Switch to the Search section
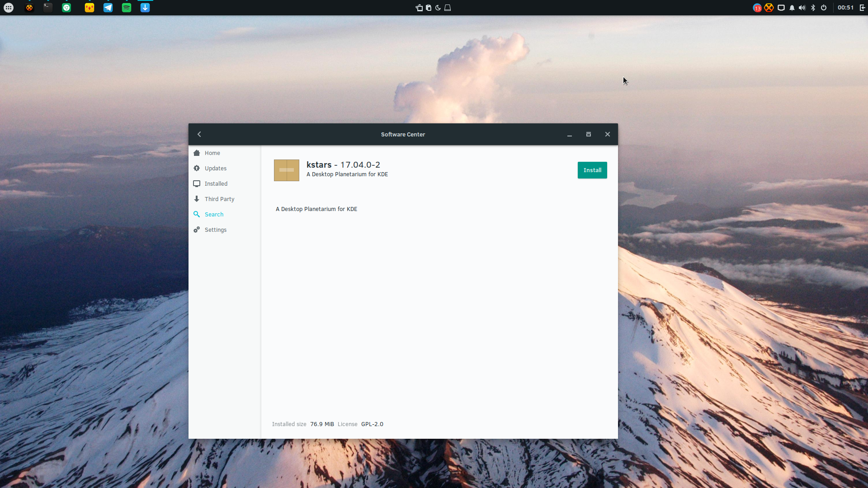 point(225,215)
